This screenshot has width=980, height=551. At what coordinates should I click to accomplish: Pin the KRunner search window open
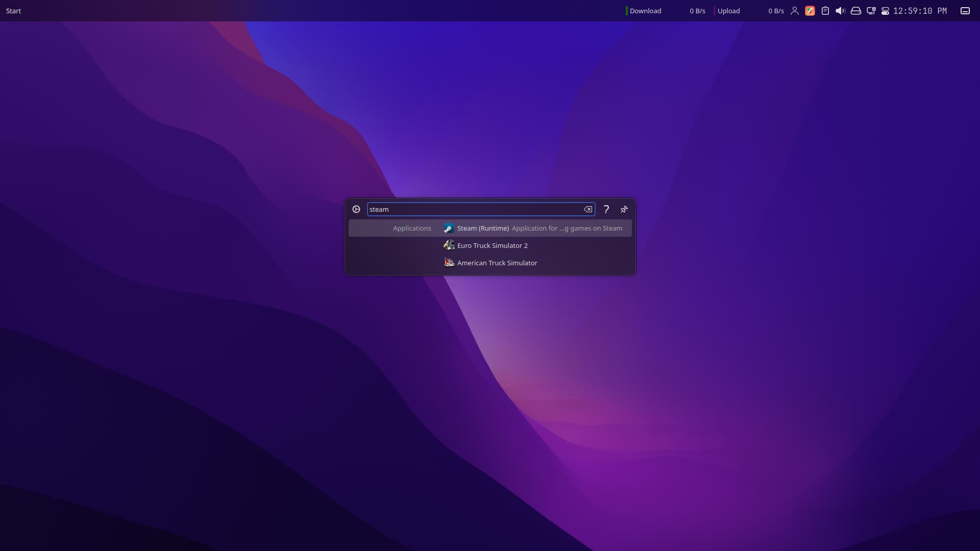pos(624,209)
